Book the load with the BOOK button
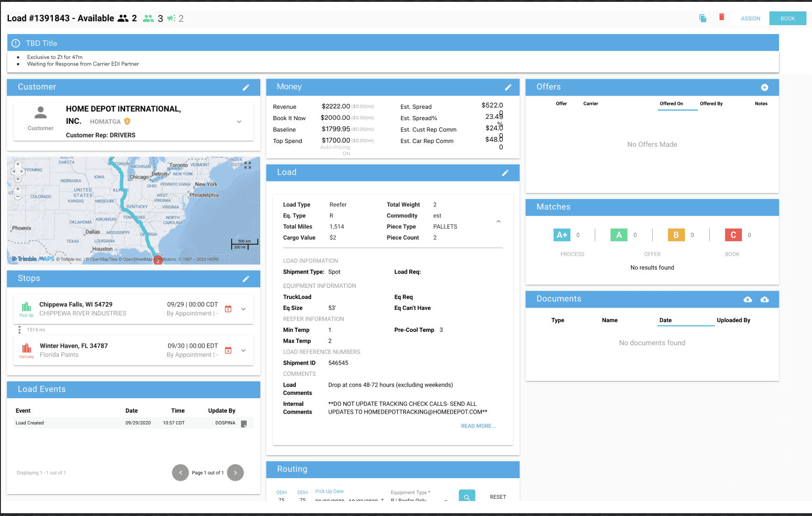Image resolution: width=812 pixels, height=516 pixels. point(788,19)
